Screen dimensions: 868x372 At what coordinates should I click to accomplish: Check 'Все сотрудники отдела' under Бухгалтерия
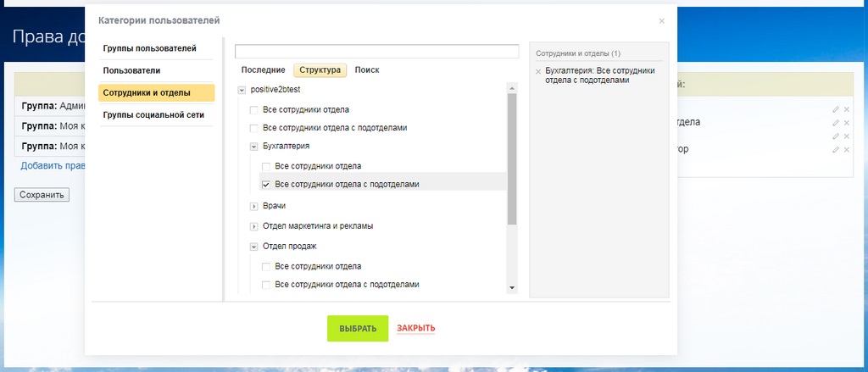point(265,166)
